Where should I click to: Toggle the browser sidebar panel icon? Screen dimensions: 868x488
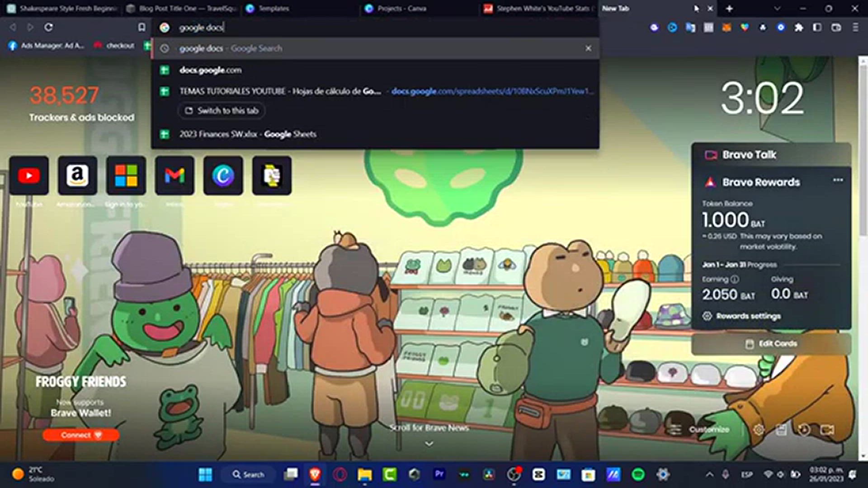pyautogui.click(x=817, y=28)
